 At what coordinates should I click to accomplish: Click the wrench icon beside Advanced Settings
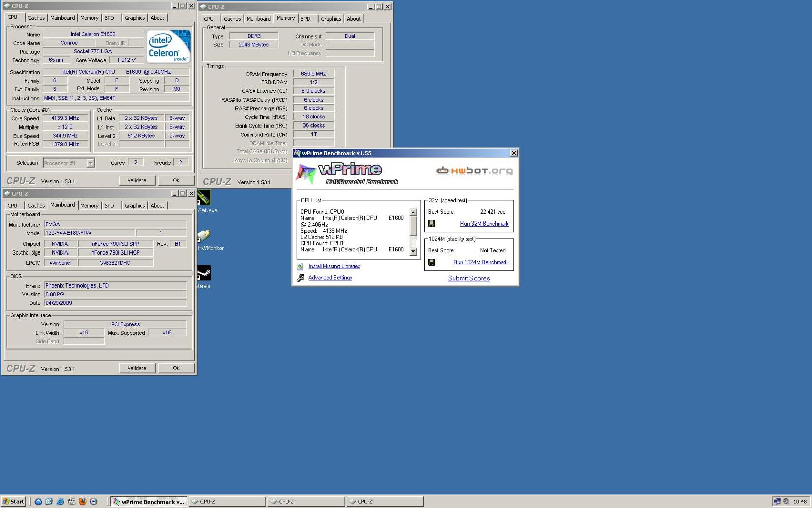[x=300, y=278]
